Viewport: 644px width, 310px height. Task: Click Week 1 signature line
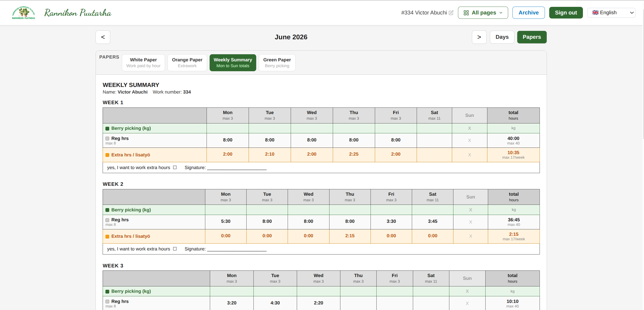(x=237, y=168)
